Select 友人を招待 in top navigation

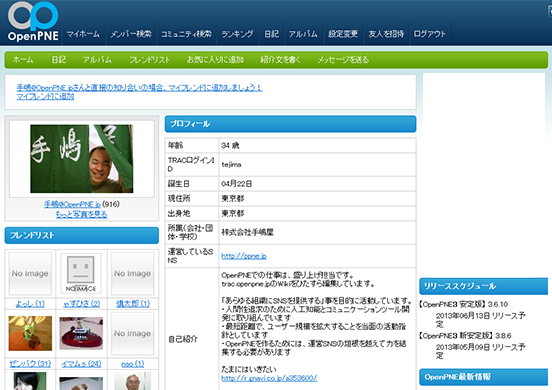pos(386,34)
